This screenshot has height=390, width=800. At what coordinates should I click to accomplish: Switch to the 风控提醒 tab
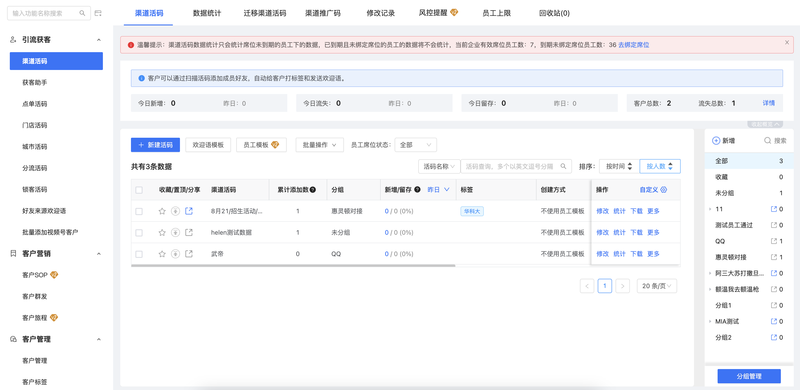(x=438, y=13)
